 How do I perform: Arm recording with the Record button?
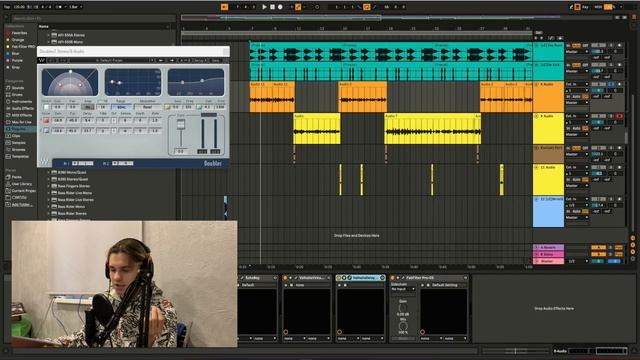[x=280, y=7]
